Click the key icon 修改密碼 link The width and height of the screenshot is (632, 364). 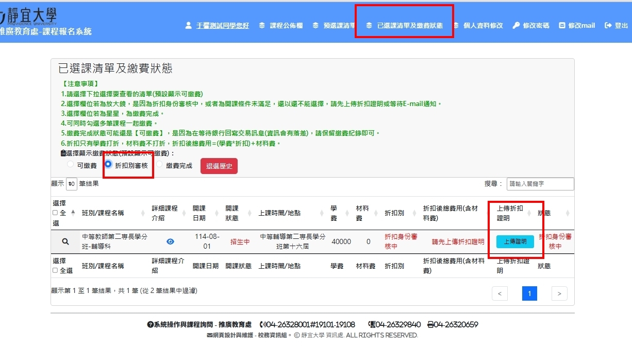coord(531,25)
